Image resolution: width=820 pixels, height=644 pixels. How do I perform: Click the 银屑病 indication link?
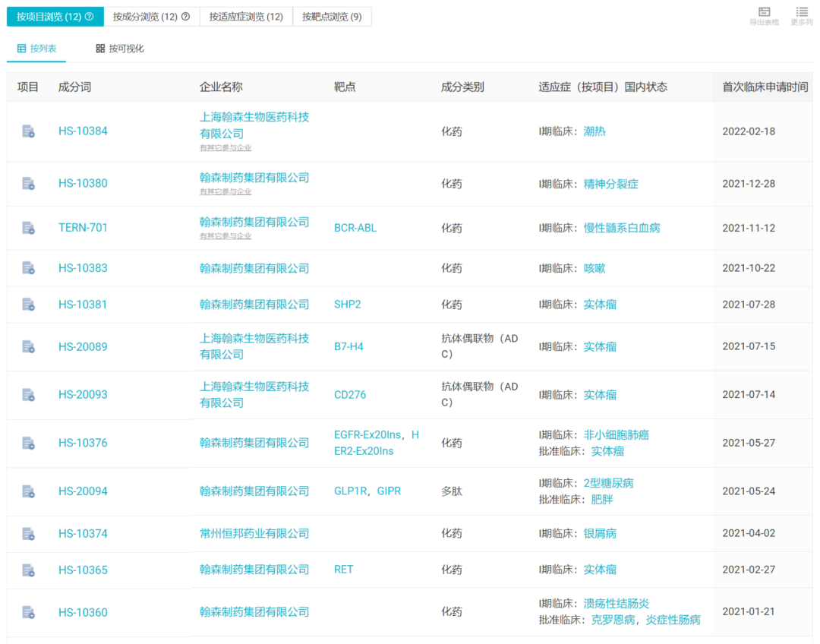tap(600, 534)
